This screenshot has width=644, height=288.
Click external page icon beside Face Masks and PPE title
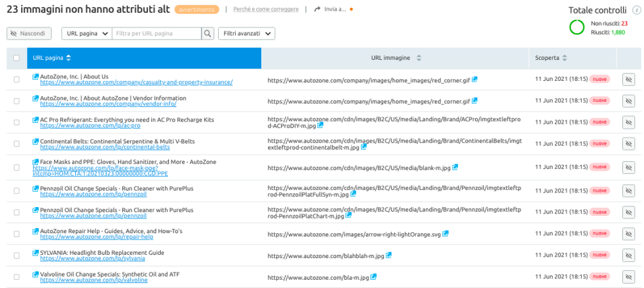tap(36, 162)
